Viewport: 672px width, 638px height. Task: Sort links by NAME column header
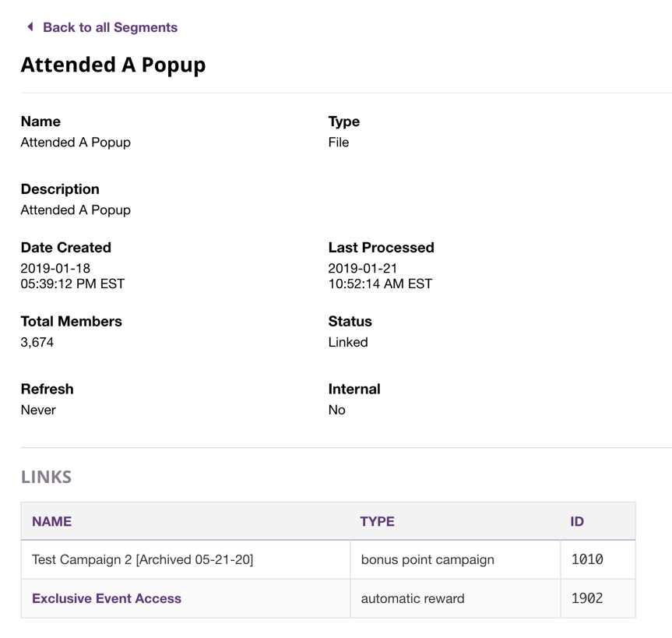pos(51,521)
